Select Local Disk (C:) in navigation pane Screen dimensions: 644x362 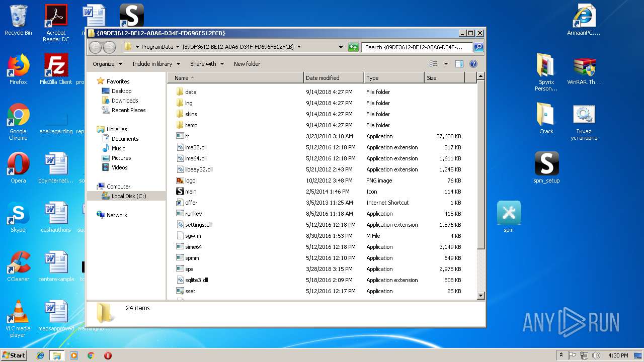126,196
